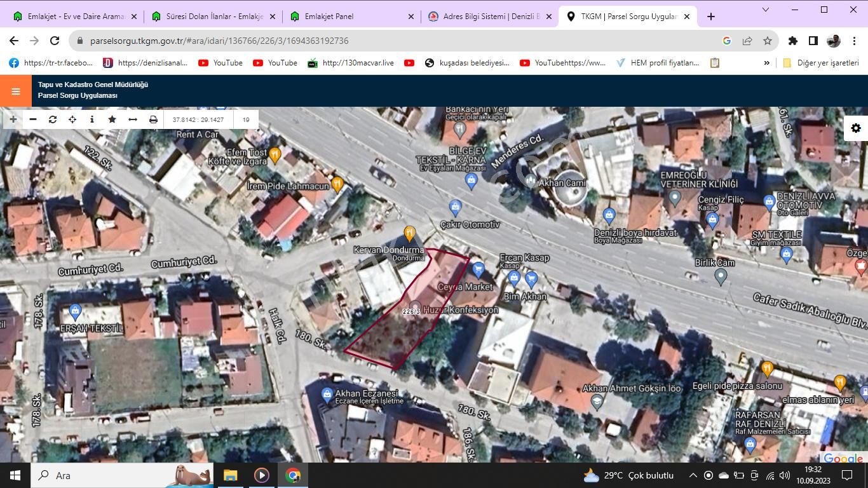Viewport: 868px width, 488px height.
Task: Click the Akhan Camii mosque pin
Action: 531,182
